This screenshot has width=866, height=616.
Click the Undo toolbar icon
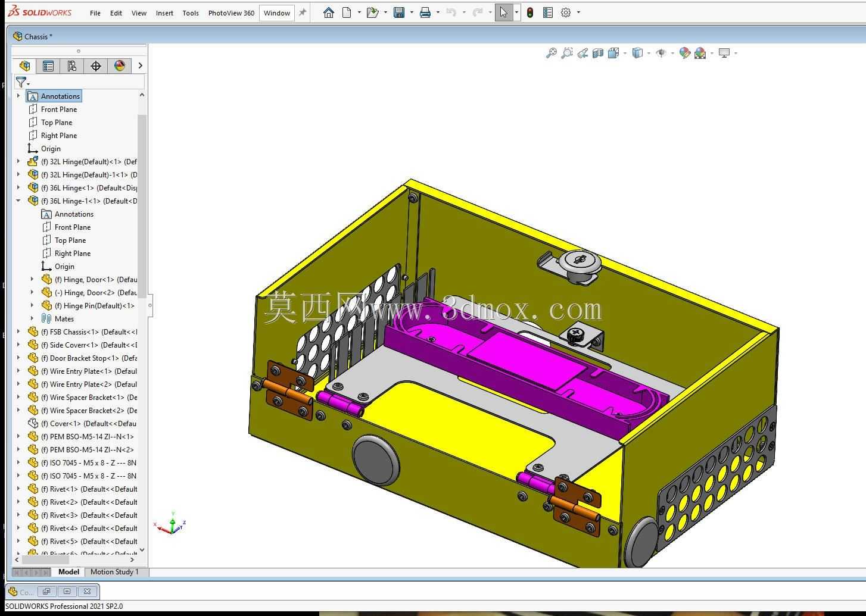click(x=451, y=12)
